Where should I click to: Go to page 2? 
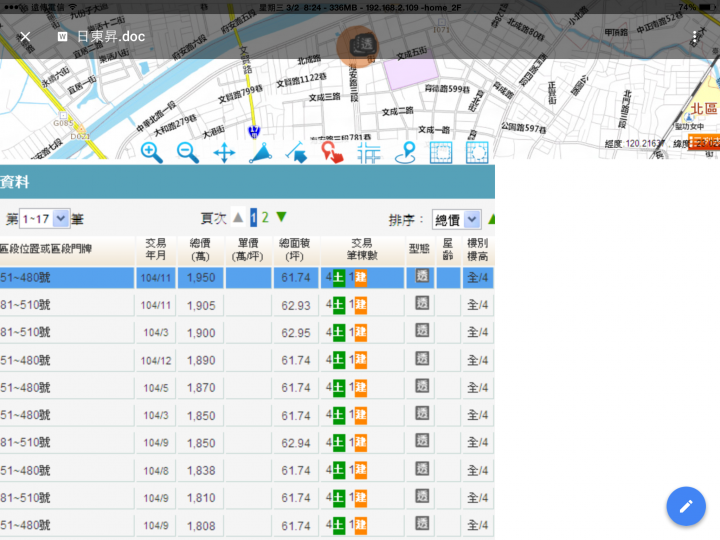(x=265, y=218)
